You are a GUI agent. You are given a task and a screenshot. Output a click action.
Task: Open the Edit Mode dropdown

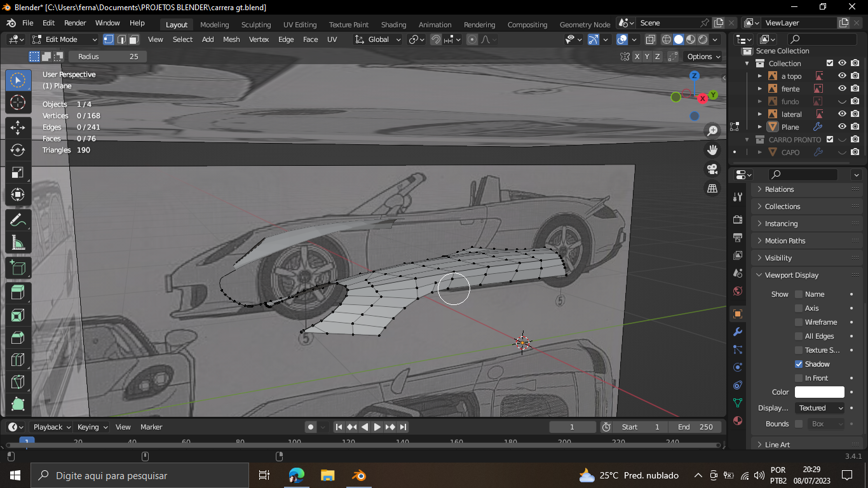[x=65, y=39]
